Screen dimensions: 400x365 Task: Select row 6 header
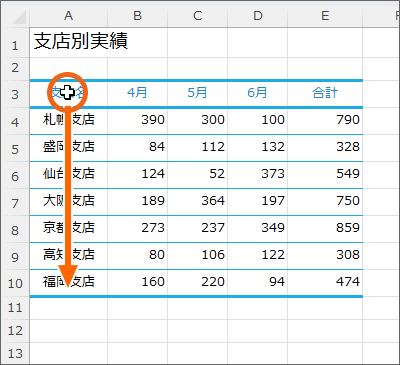click(x=15, y=175)
